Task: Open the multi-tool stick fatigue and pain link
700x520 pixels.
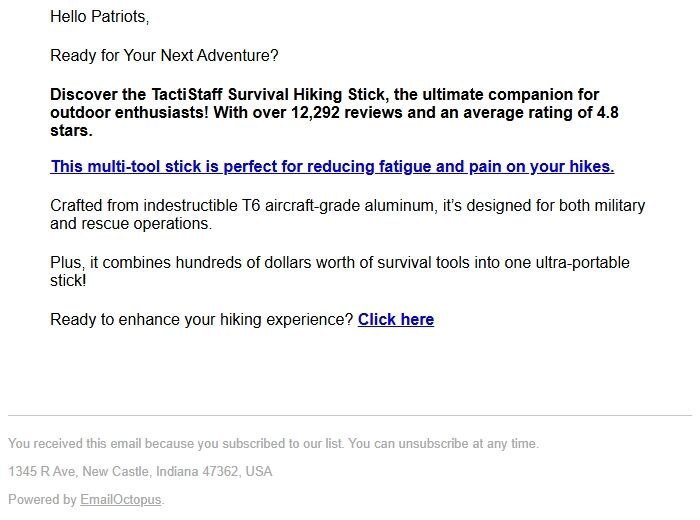Action: (332, 167)
